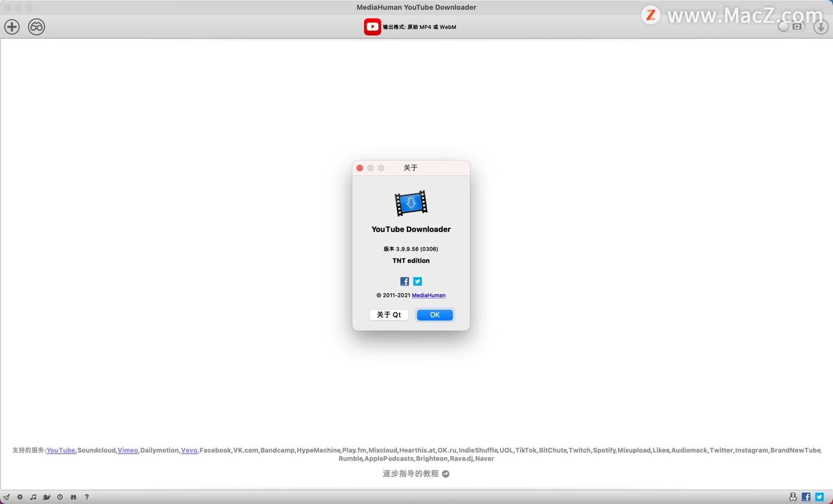
Task: Click the Naver service name
Action: 484,459
